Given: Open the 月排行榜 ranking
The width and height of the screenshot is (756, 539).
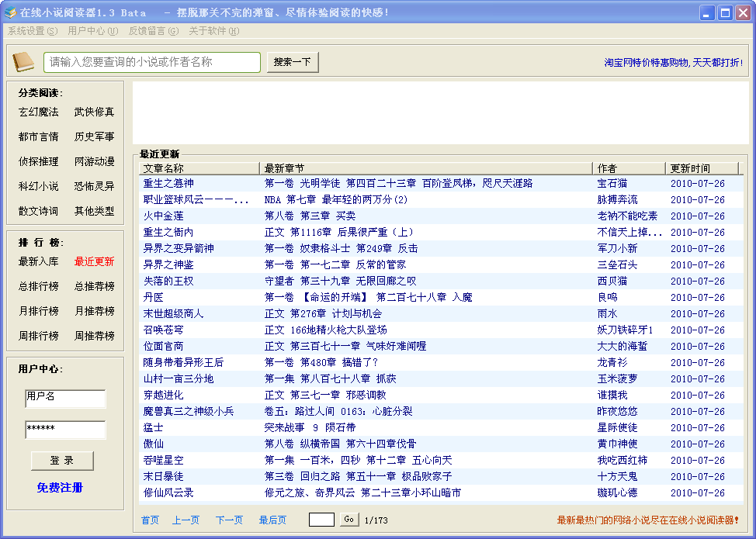Looking at the screenshot, I should [39, 312].
